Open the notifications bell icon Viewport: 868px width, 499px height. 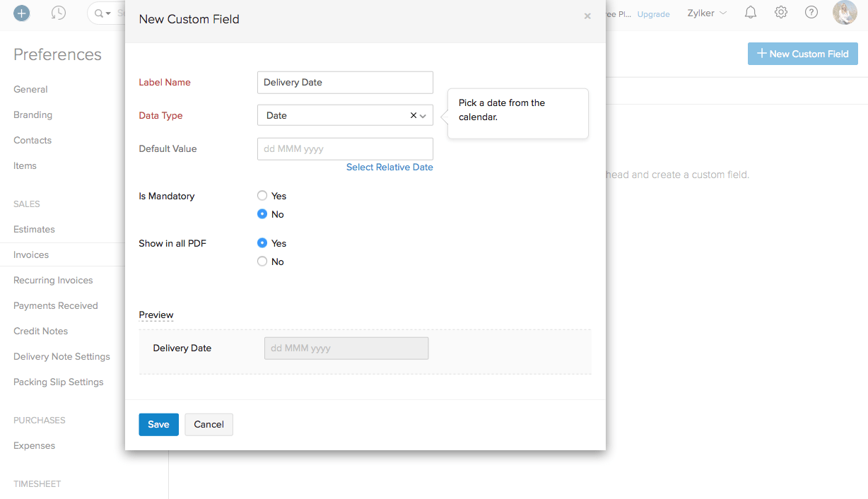click(x=751, y=13)
